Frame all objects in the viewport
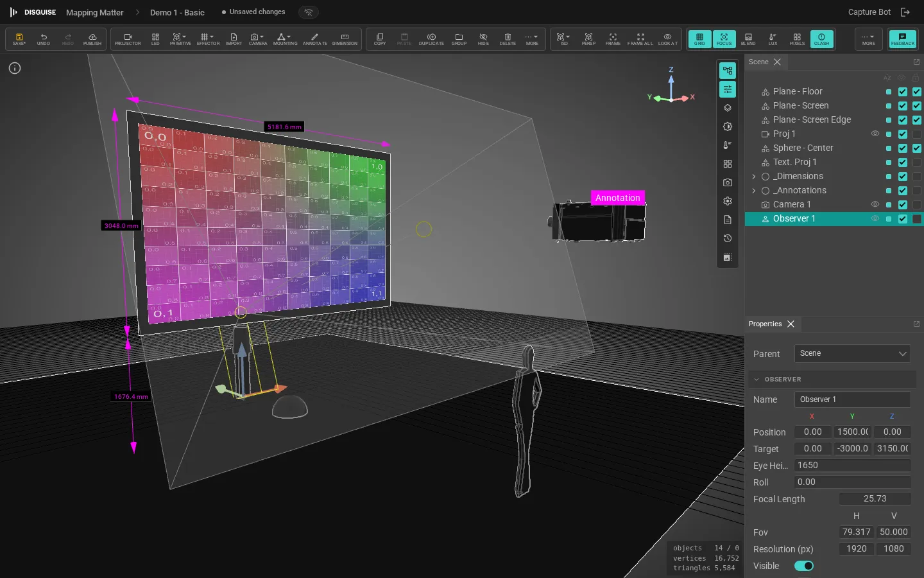This screenshot has height=578, width=924. click(640, 39)
